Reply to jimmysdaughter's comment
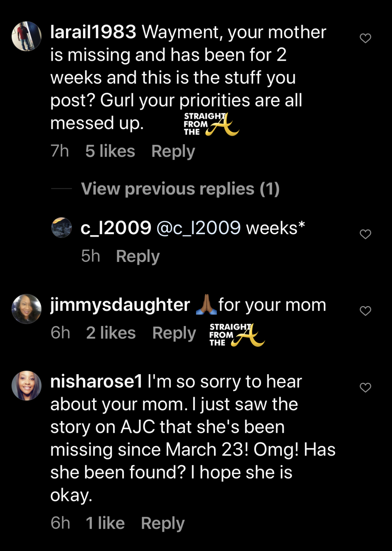Screen dimensions: 392x551 click(x=174, y=333)
